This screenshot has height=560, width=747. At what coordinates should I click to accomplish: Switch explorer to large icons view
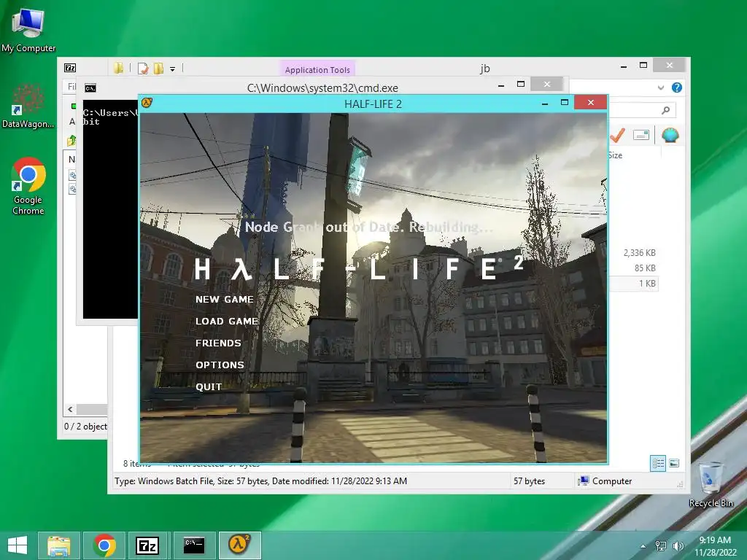pyautogui.click(x=674, y=463)
